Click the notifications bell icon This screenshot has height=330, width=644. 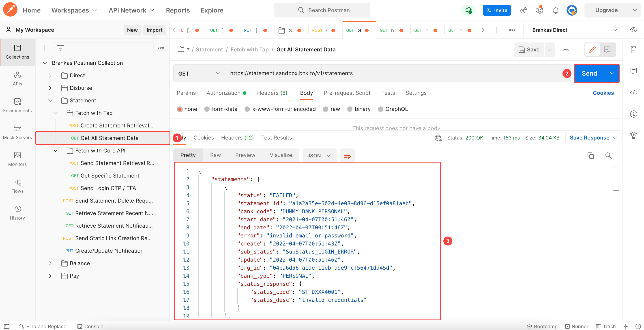[556, 10]
